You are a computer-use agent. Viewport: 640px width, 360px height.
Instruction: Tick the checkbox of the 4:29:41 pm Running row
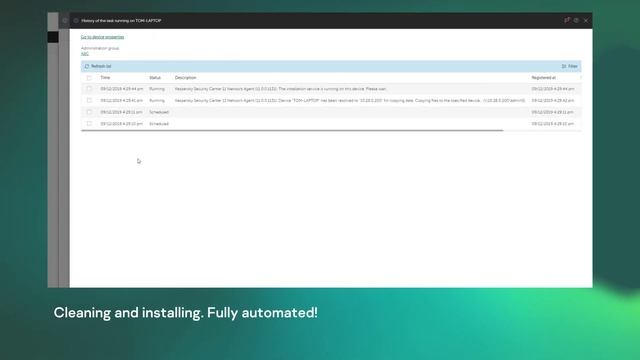click(x=89, y=100)
